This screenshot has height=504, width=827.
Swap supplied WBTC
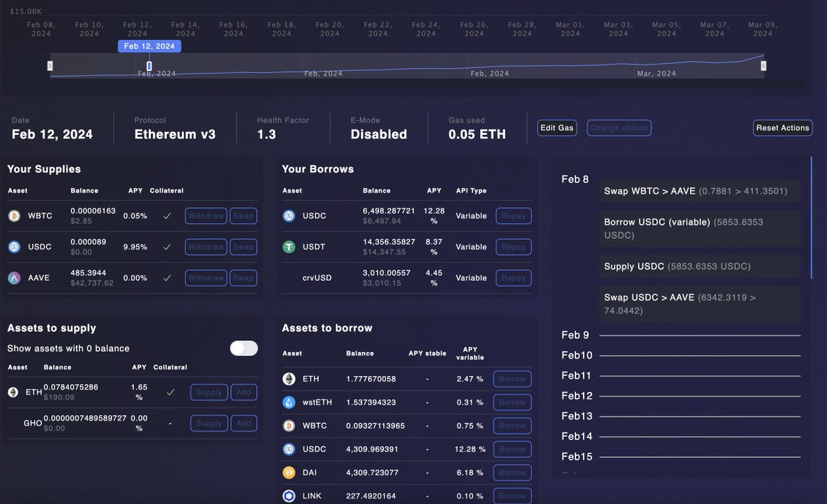coord(243,216)
